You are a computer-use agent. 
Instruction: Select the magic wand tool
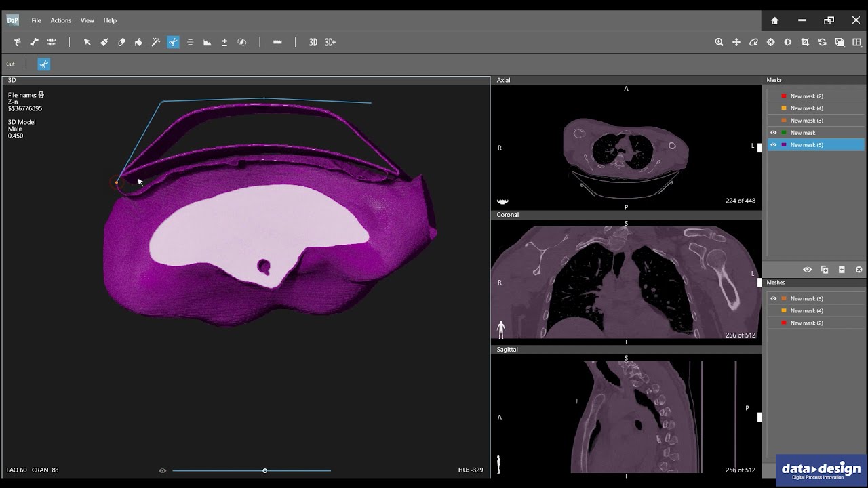tap(155, 42)
